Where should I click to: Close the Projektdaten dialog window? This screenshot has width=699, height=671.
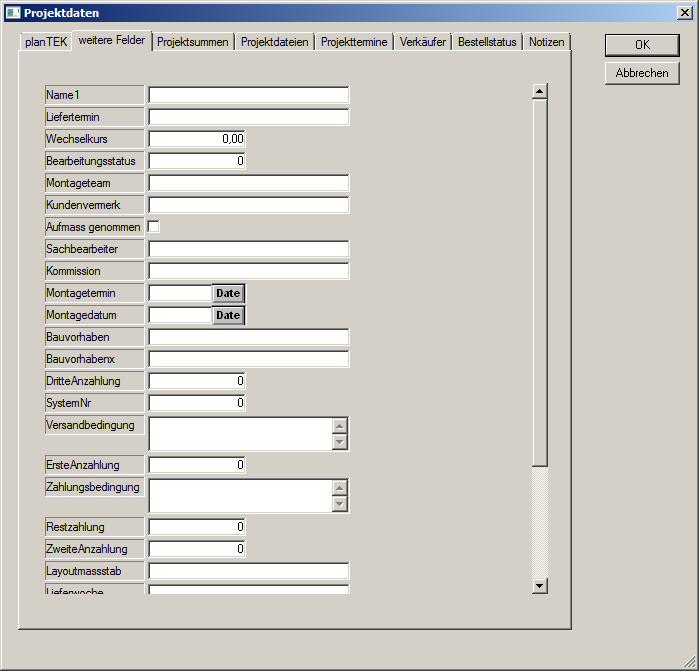click(x=685, y=12)
